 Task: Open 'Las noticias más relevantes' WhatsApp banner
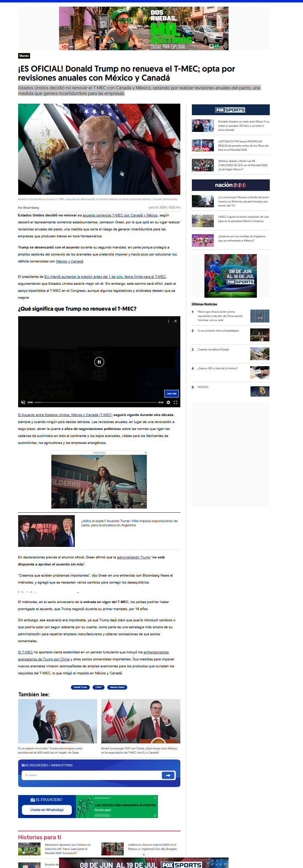pyautogui.click(x=117, y=807)
